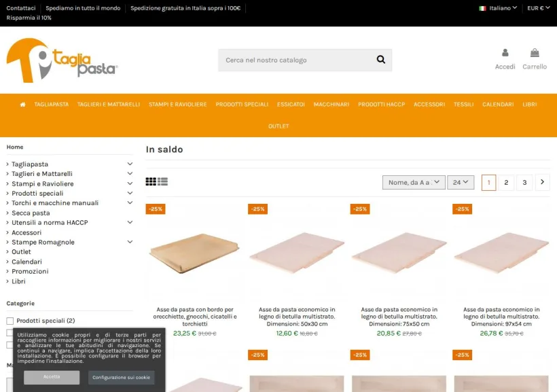557x392 pixels.
Task: Open STAMPI E RAVIOLIERE menu item
Action: (177, 105)
